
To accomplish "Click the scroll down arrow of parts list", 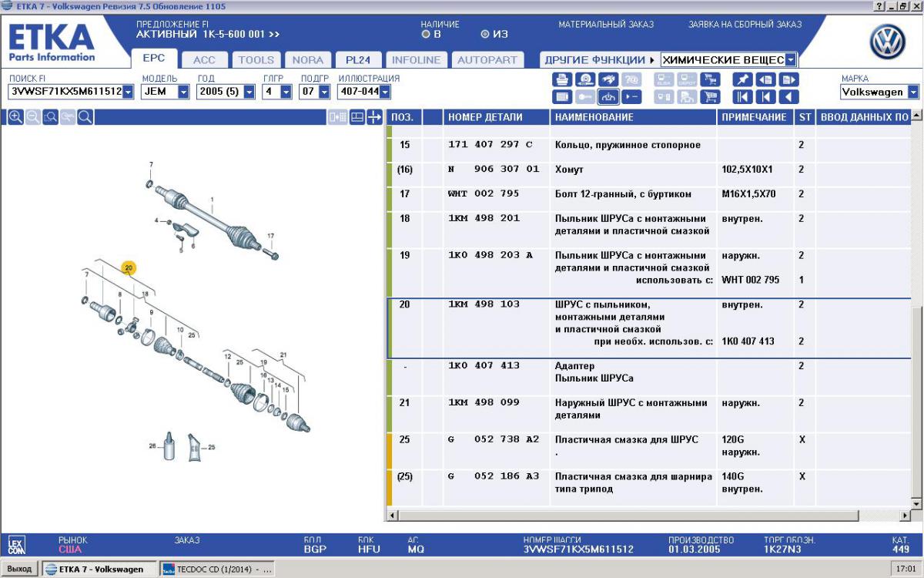I will [x=916, y=503].
